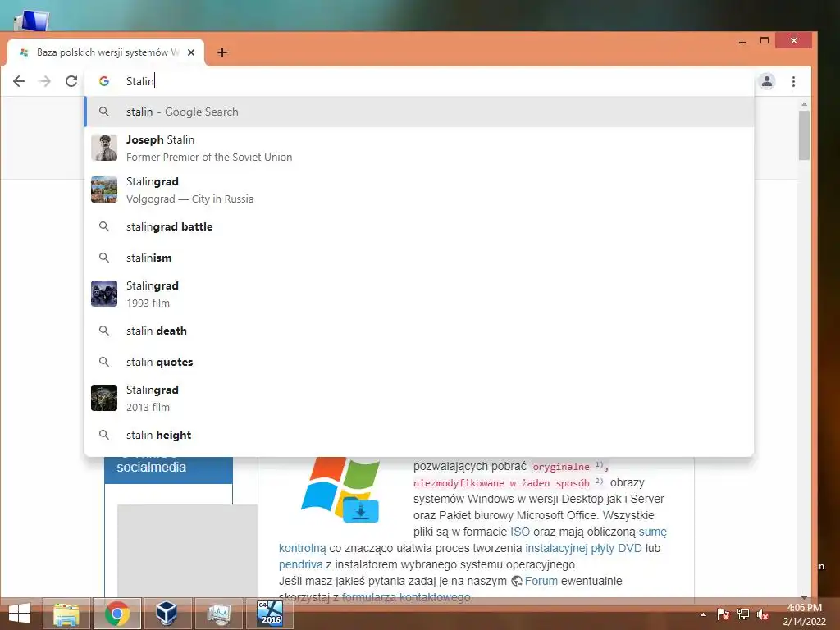The height and width of the screenshot is (630, 840).
Task: Click the magnifier next to 'stalin height'
Action: (104, 435)
